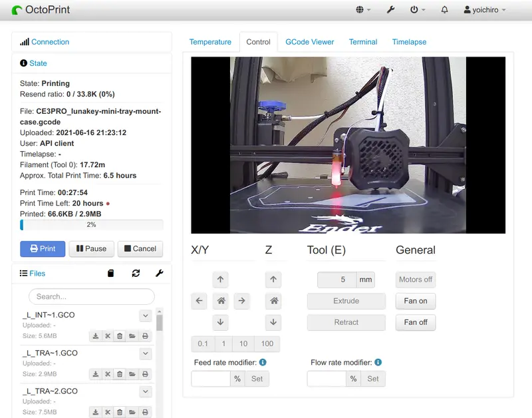Jog X/Y up arrow
Image resolution: width=532 pixels, height=418 pixels.
coord(220,280)
